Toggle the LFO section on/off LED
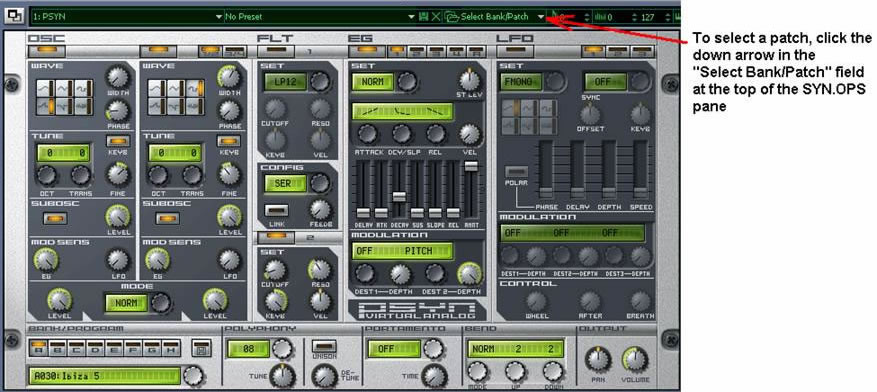 click(x=514, y=51)
